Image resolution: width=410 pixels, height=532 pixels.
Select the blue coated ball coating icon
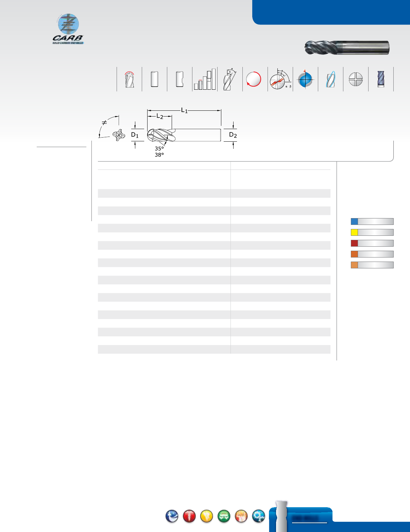pos(306,80)
